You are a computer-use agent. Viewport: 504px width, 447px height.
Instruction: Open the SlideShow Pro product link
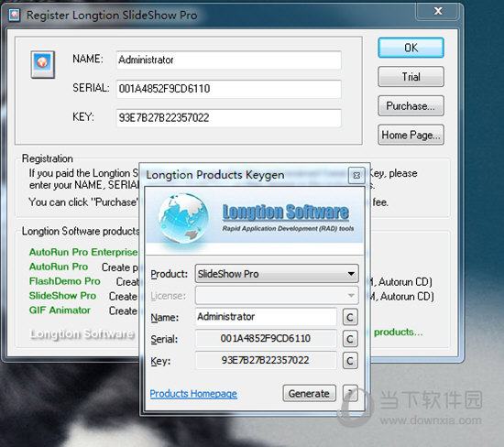coord(62,296)
